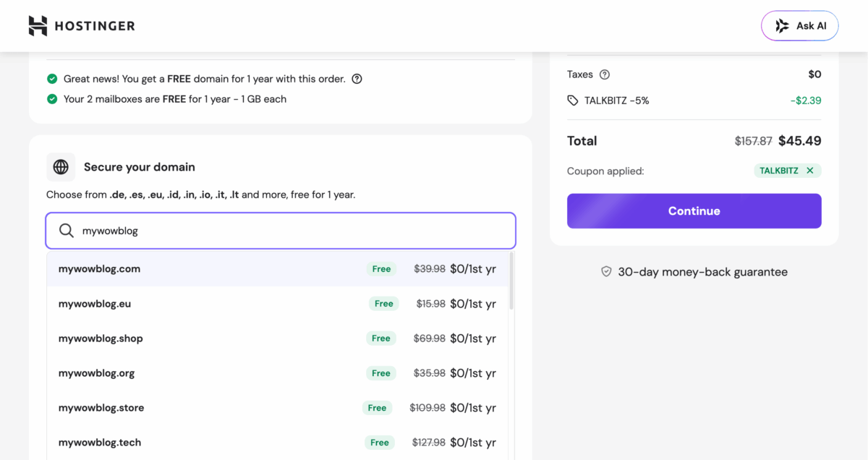
Task: Click the sparkle icon in Ask AI
Action: pyautogui.click(x=782, y=26)
